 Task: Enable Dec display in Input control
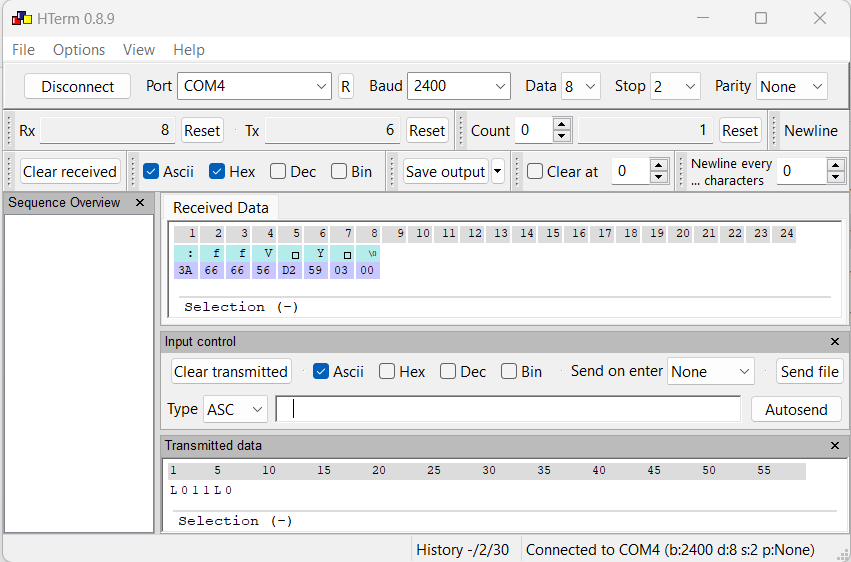coord(448,372)
